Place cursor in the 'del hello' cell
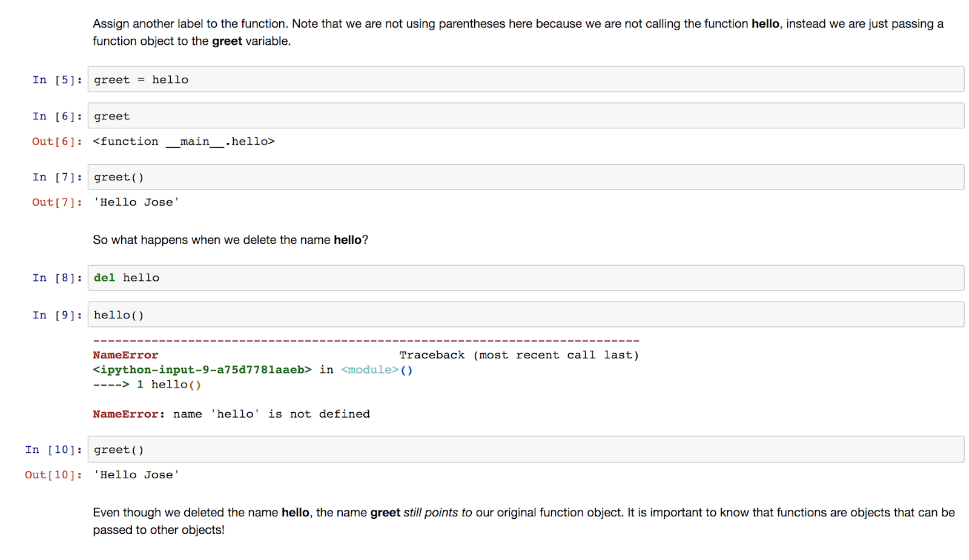Screen dimensions: 969x560 (x=242, y=277)
